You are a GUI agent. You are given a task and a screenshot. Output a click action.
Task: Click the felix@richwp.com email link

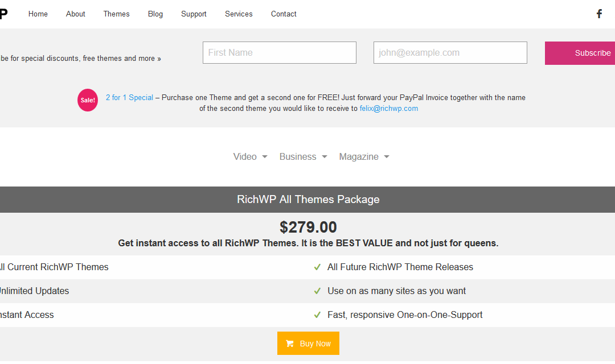coord(389,109)
